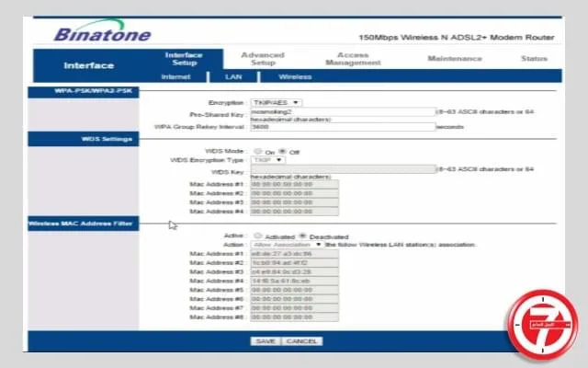Click the Pre-Shared Key field
The image size is (588, 368).
click(343, 112)
